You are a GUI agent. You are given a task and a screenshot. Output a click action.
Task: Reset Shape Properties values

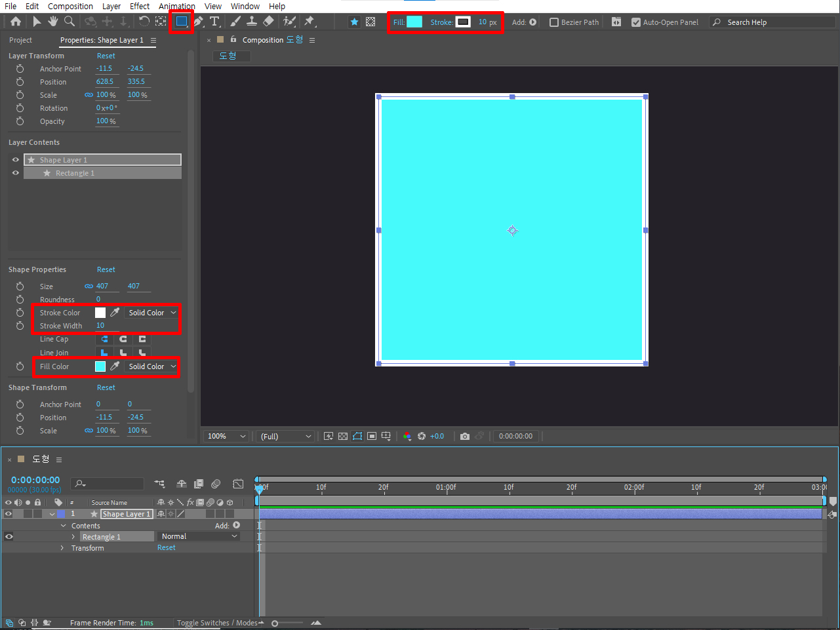(x=106, y=269)
